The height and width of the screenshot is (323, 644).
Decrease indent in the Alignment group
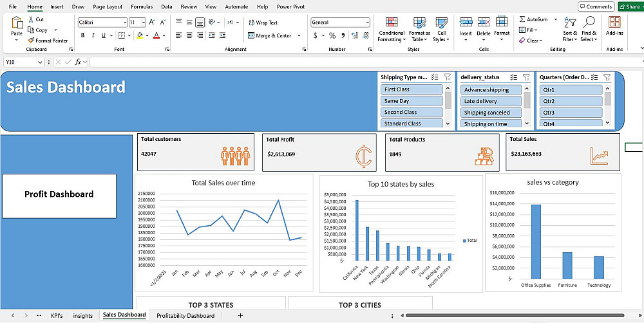(211, 35)
